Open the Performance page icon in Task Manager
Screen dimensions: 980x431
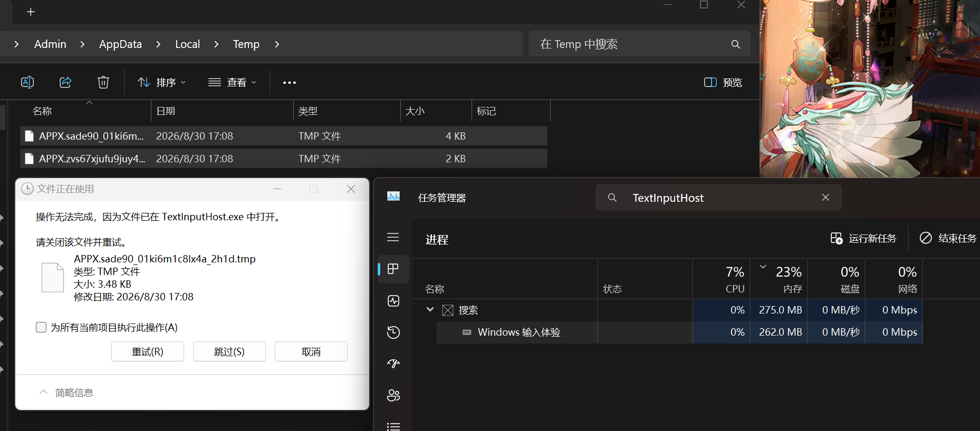[393, 301]
